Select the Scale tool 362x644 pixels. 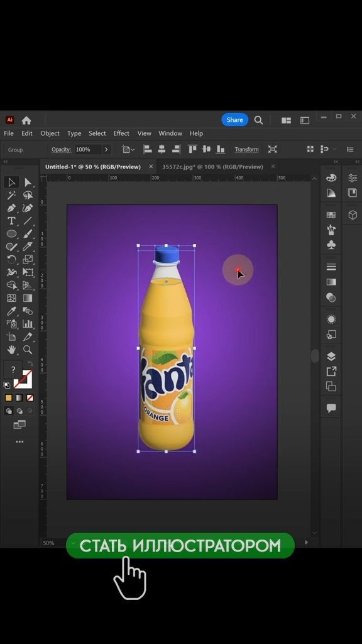click(28, 259)
